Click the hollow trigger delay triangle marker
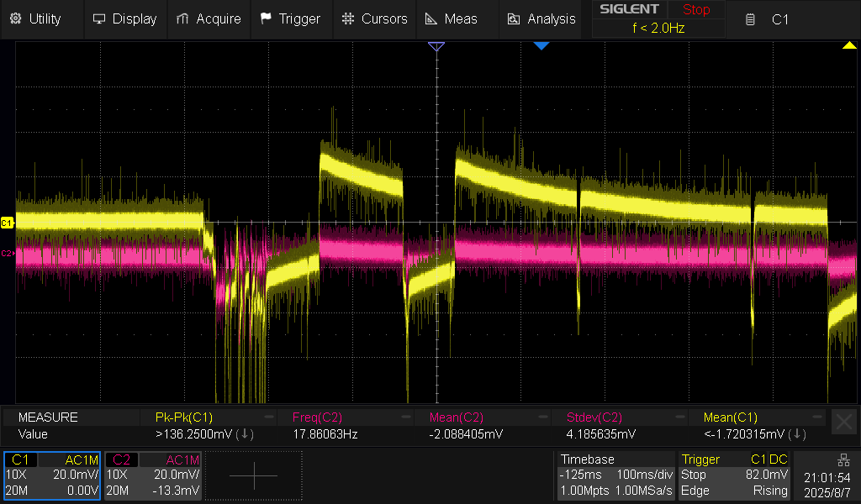 [x=436, y=47]
